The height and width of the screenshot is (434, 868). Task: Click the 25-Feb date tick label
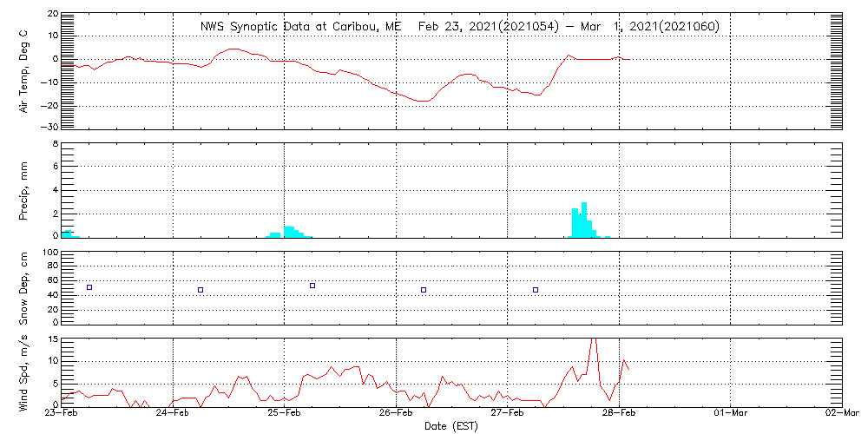[285, 413]
